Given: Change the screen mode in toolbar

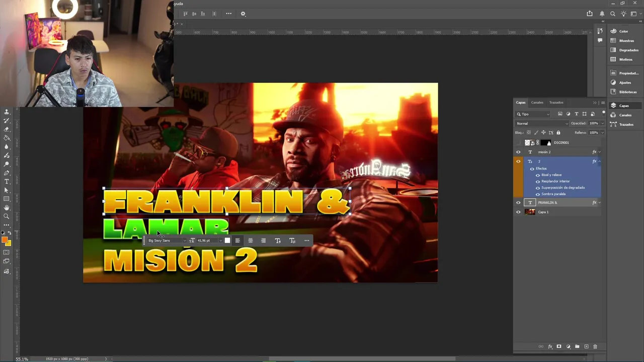Looking at the screenshot, I should click(6, 261).
